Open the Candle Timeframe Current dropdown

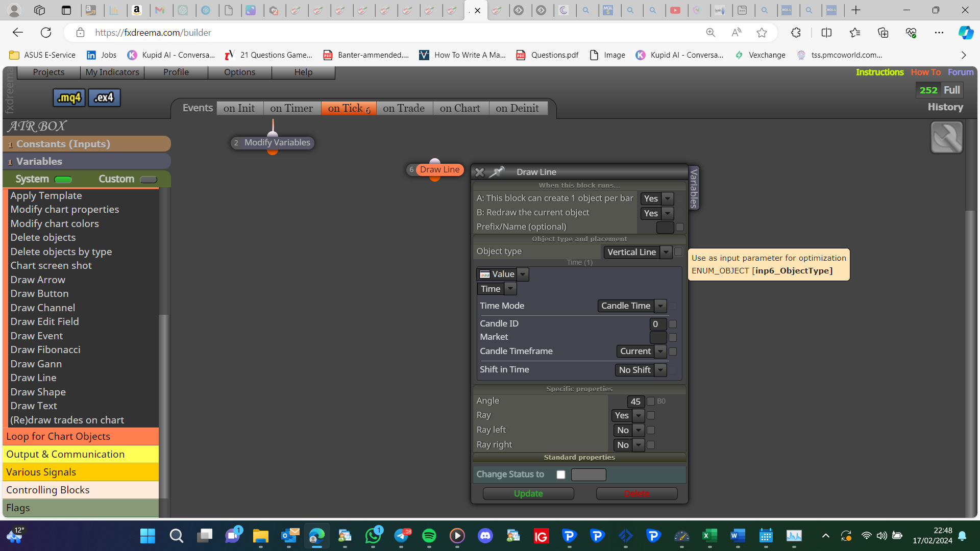pyautogui.click(x=642, y=351)
